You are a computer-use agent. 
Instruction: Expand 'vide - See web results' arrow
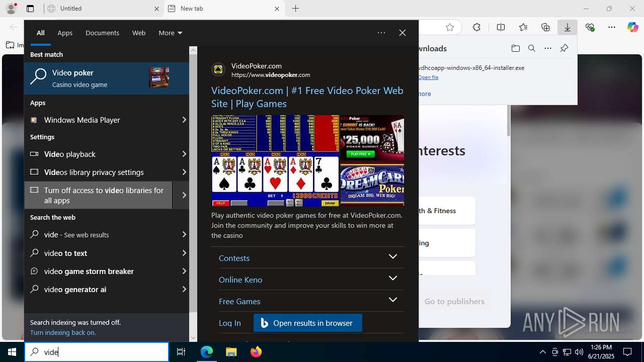(184, 234)
